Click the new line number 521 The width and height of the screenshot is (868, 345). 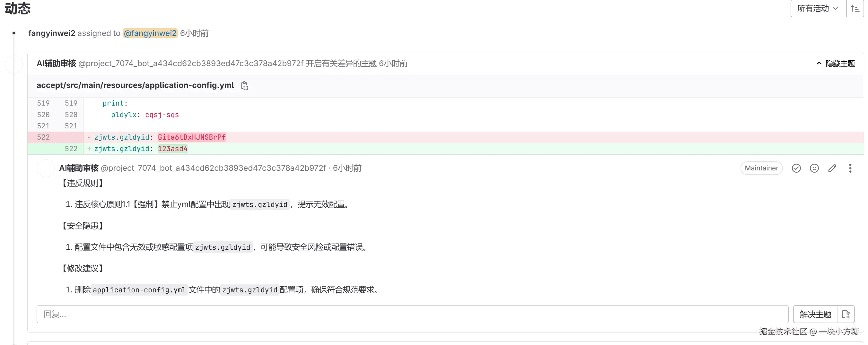71,126
